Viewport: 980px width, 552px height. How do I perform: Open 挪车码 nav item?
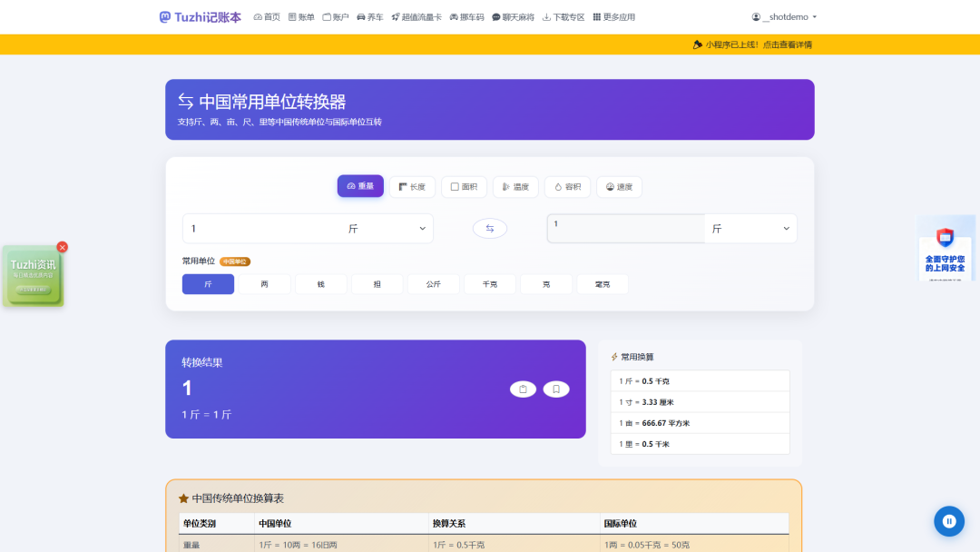click(467, 17)
